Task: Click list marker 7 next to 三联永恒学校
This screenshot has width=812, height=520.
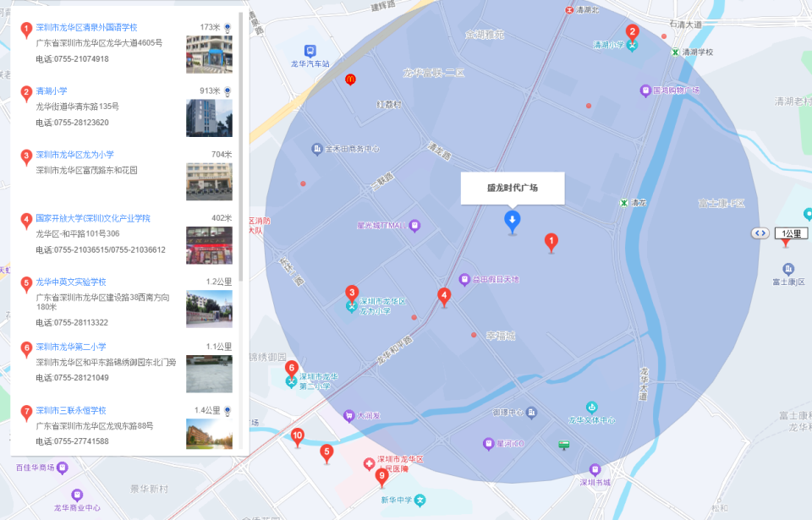Action: (26, 413)
